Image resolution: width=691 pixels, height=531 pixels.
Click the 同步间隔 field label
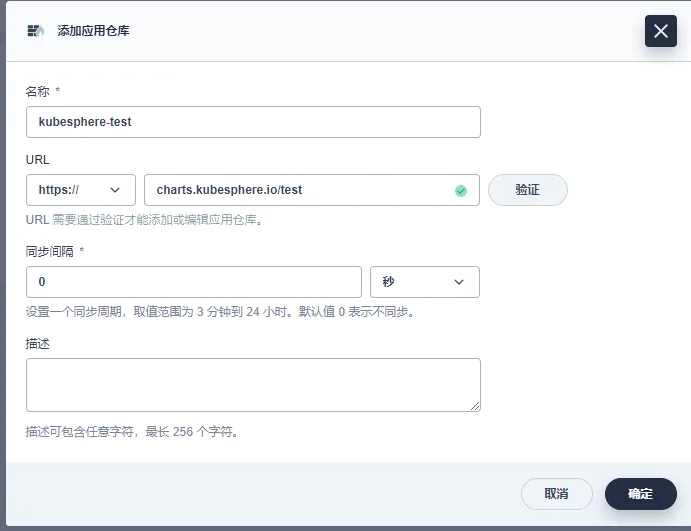[49, 252]
